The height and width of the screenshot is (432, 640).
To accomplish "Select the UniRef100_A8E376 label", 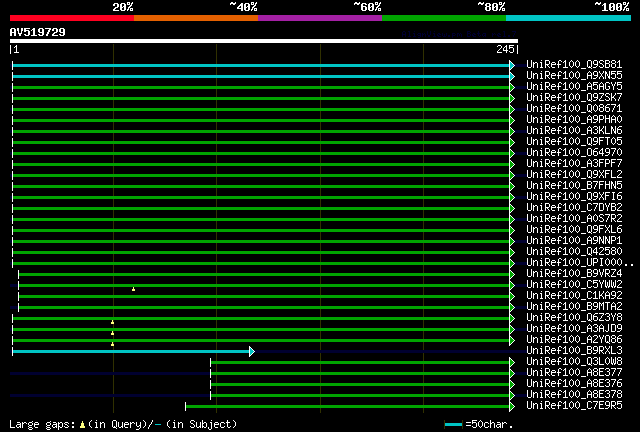I will click(x=574, y=384).
